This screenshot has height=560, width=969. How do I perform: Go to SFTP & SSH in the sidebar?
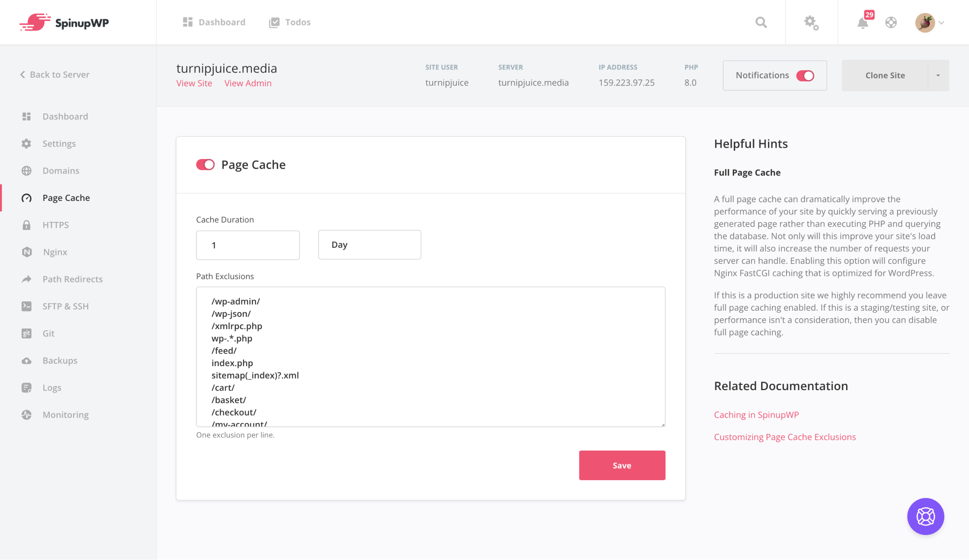(x=65, y=306)
